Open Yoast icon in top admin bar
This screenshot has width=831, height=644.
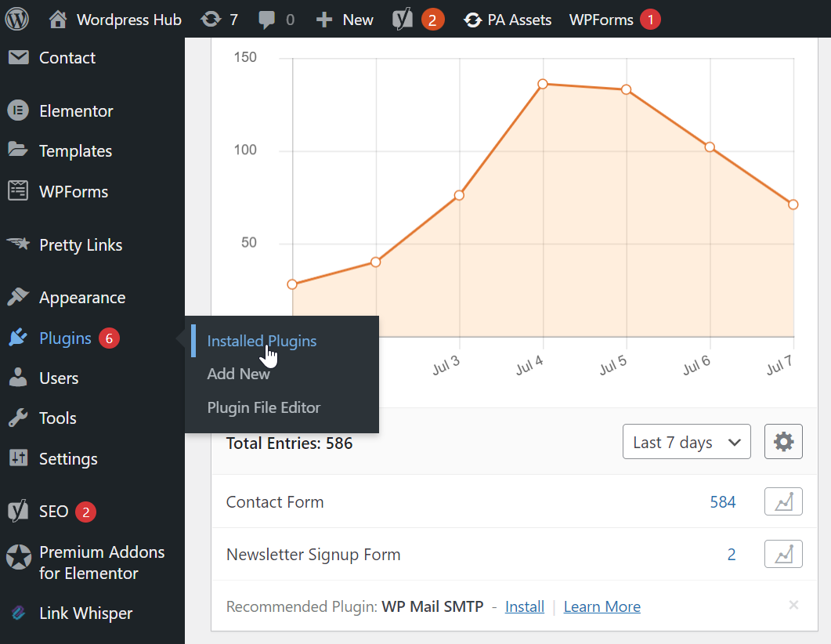tap(403, 20)
